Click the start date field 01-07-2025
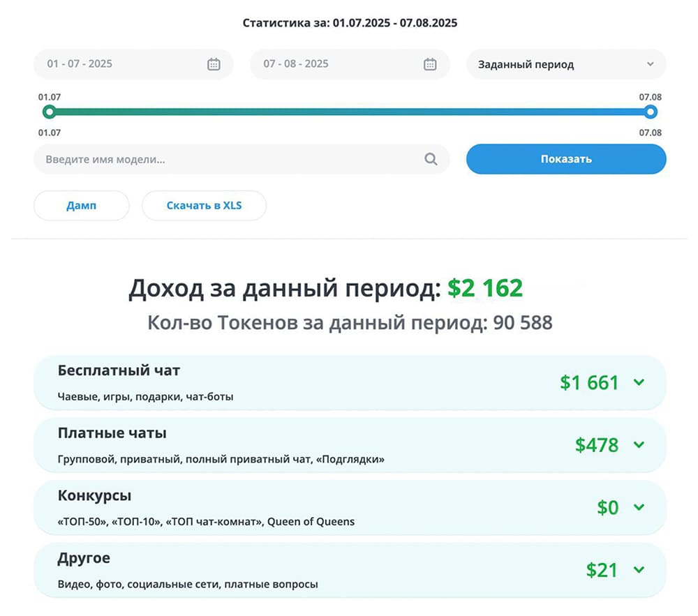 coord(119,64)
